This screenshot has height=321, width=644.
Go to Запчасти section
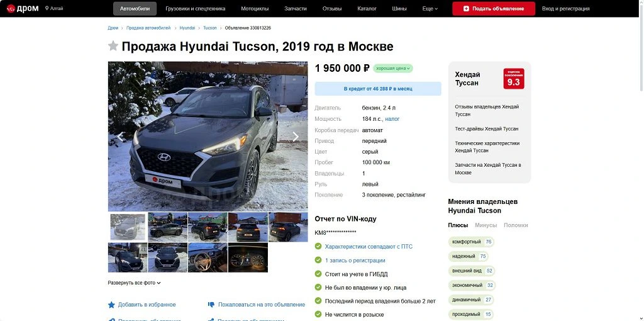tap(296, 8)
